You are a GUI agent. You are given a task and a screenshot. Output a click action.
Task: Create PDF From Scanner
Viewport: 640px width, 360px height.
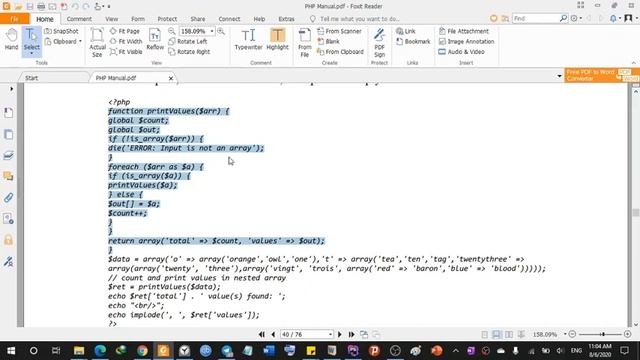coord(340,31)
